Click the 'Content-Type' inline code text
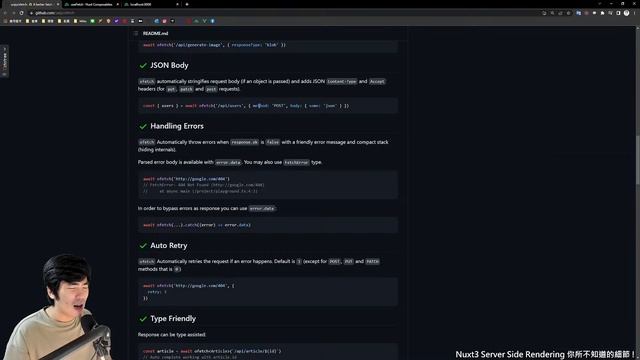The width and height of the screenshot is (640, 360). (342, 82)
